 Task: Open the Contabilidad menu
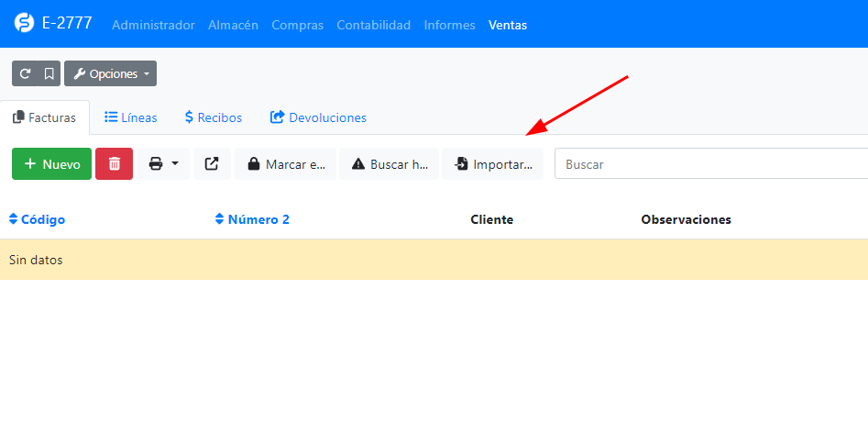click(x=373, y=25)
